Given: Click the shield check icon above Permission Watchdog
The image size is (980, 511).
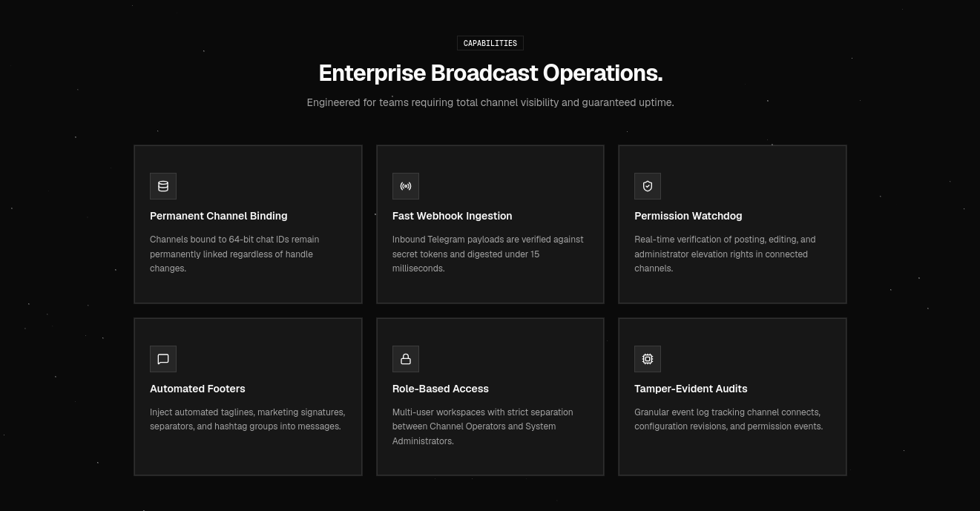Looking at the screenshot, I should point(648,186).
